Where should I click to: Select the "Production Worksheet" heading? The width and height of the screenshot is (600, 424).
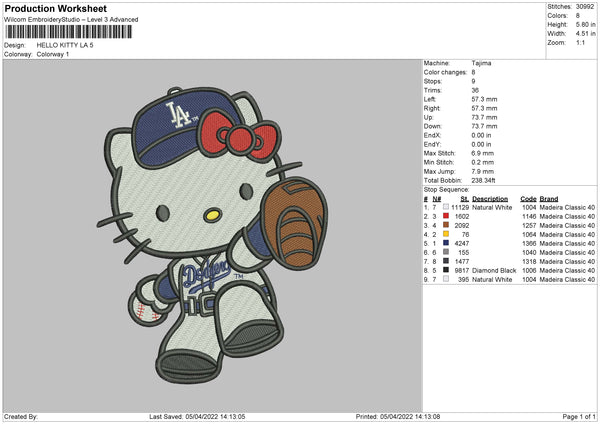pos(56,8)
